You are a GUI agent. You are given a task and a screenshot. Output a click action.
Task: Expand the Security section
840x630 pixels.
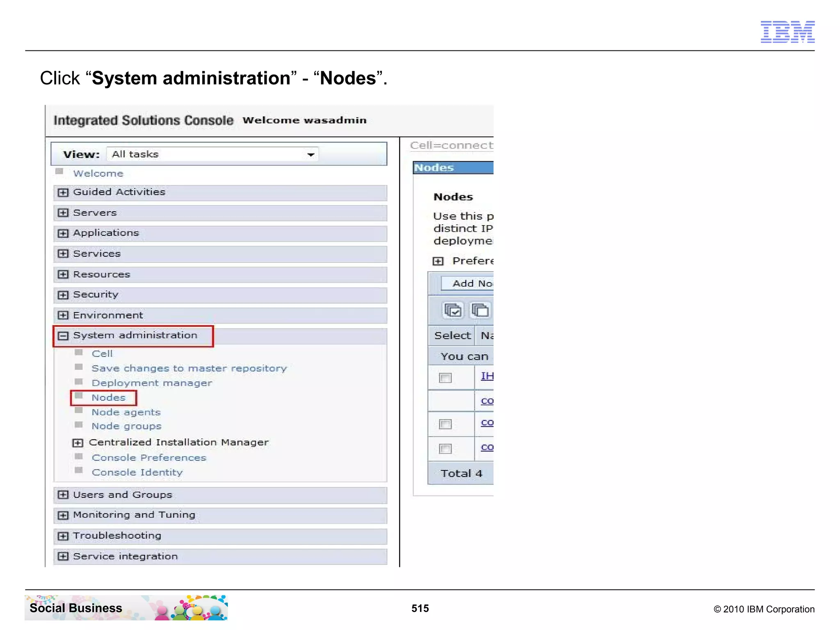point(63,295)
